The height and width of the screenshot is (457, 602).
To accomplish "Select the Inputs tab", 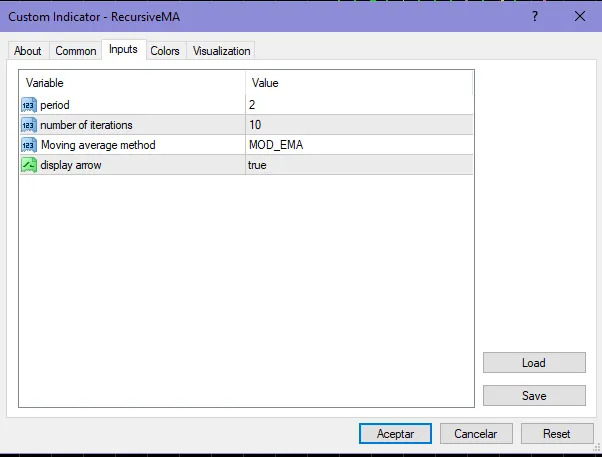I will point(123,50).
